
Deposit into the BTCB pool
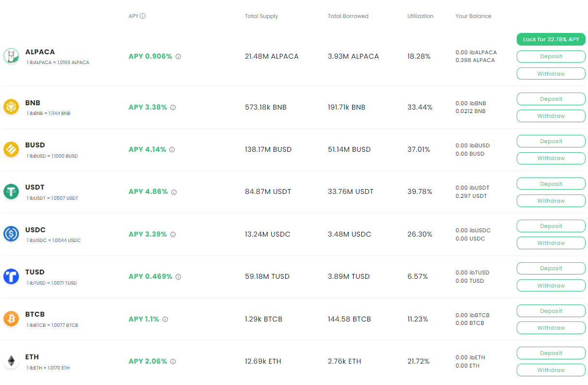[551, 311]
